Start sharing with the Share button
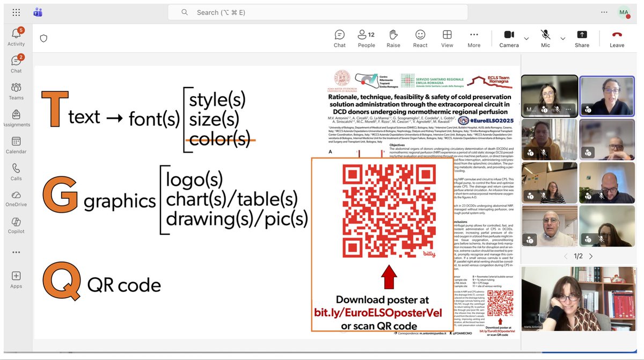Viewport: 644px width, 360px height. pyautogui.click(x=582, y=38)
